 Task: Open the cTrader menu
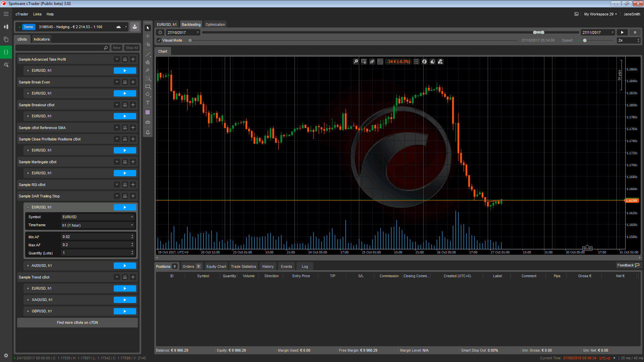click(22, 14)
